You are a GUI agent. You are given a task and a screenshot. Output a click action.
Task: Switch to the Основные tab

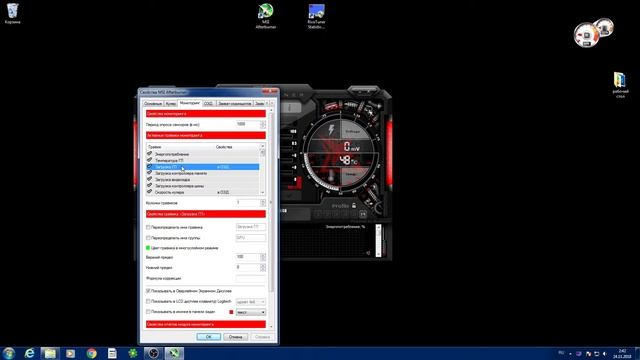pos(153,104)
